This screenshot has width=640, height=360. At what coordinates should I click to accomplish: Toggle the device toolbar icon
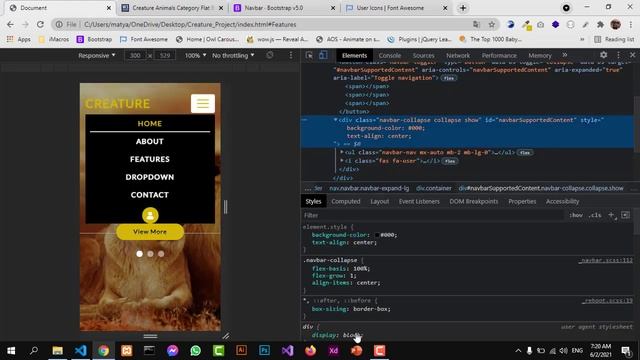pyautogui.click(x=323, y=55)
